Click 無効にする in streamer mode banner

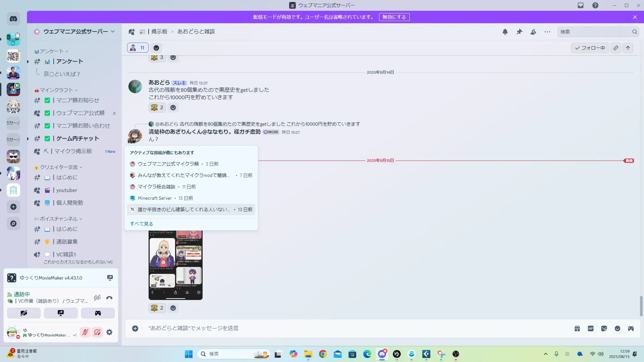394,17
